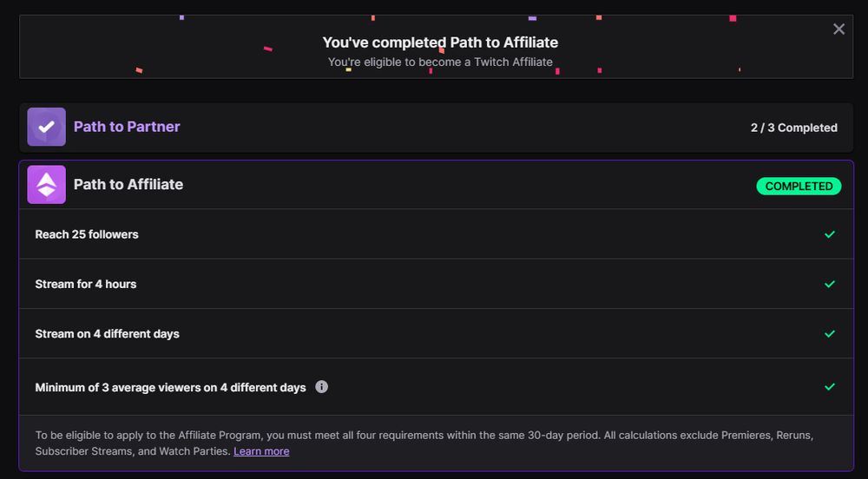Image resolution: width=868 pixels, height=479 pixels.
Task: Collapse the Path to Affiliate header
Action: click(434, 185)
